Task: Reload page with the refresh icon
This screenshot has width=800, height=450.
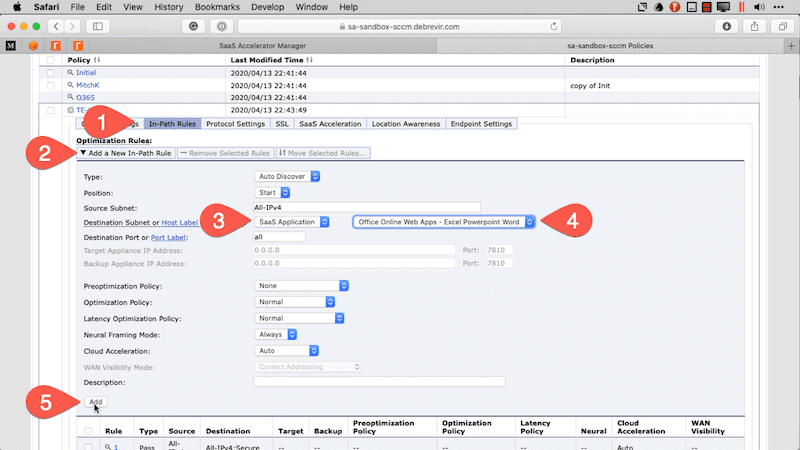Action: tap(554, 27)
